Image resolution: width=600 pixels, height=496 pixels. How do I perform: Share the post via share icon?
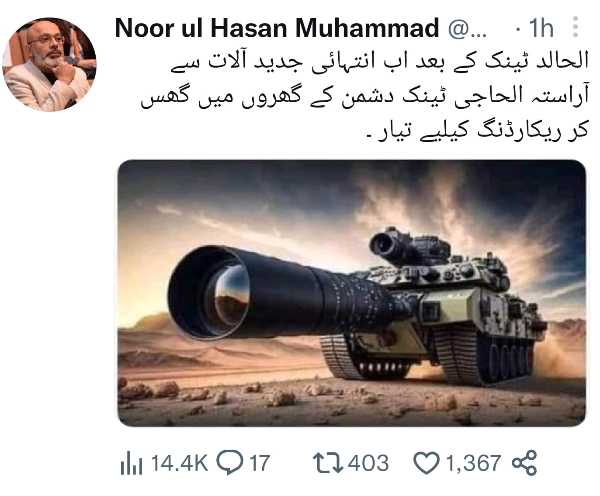(525, 463)
